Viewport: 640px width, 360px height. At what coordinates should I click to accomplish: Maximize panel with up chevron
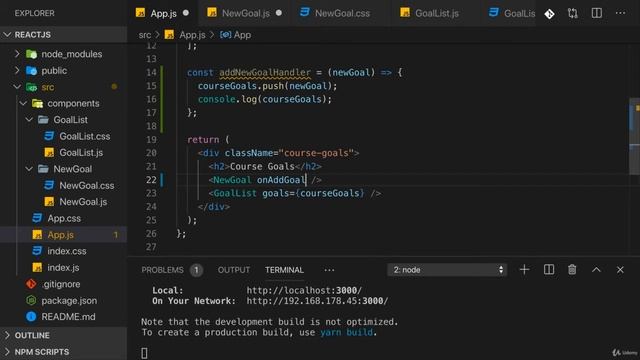pyautogui.click(x=596, y=269)
